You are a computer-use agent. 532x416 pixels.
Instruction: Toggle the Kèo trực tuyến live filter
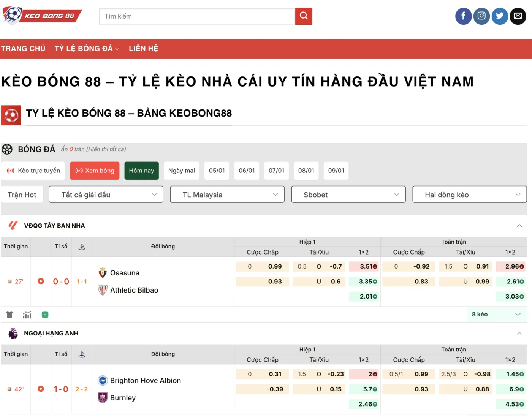(33, 171)
